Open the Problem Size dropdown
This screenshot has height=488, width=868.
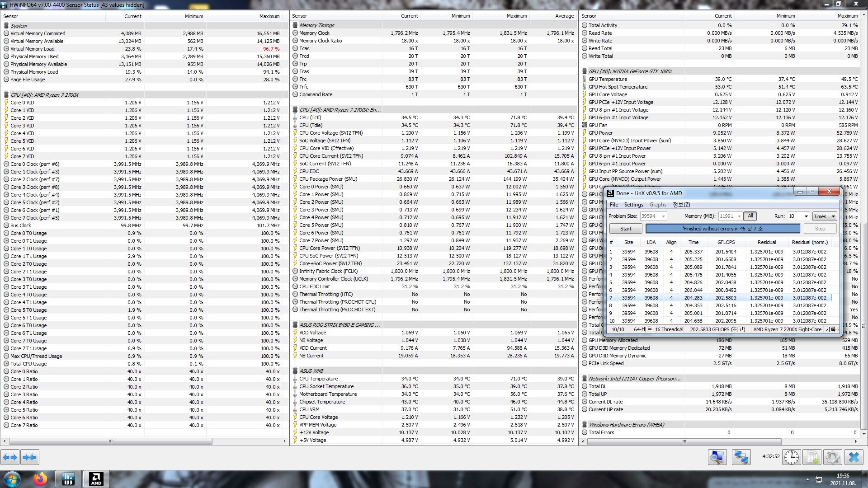coord(663,216)
